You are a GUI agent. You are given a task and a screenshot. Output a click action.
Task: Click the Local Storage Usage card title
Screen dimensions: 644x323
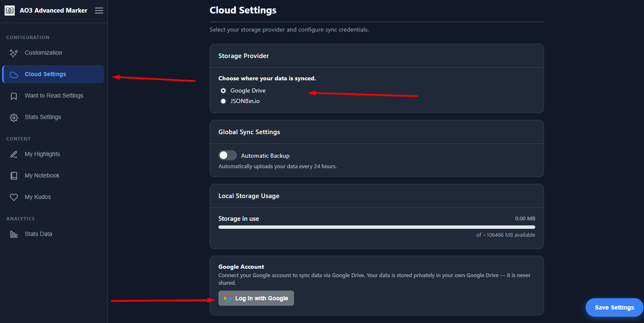tap(249, 196)
